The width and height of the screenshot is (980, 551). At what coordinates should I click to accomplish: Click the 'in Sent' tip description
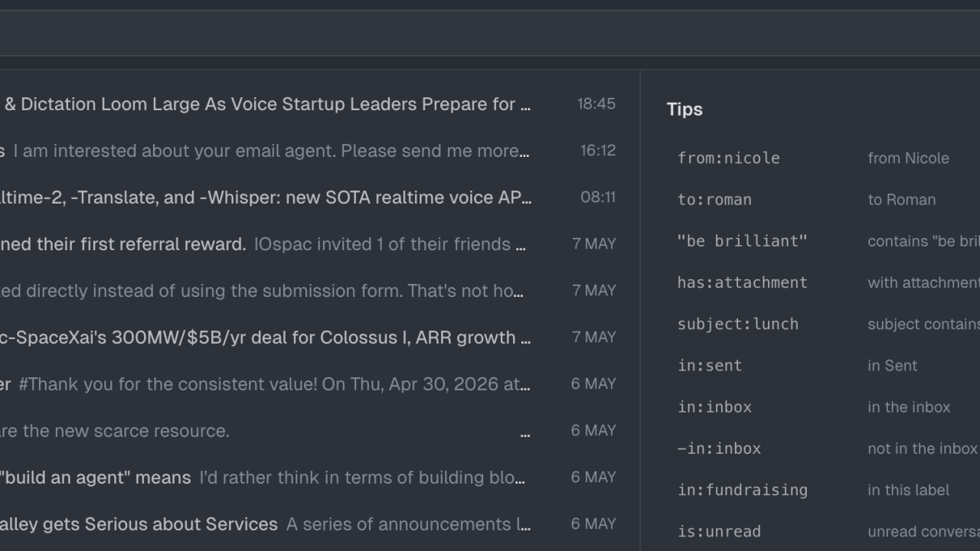(892, 366)
